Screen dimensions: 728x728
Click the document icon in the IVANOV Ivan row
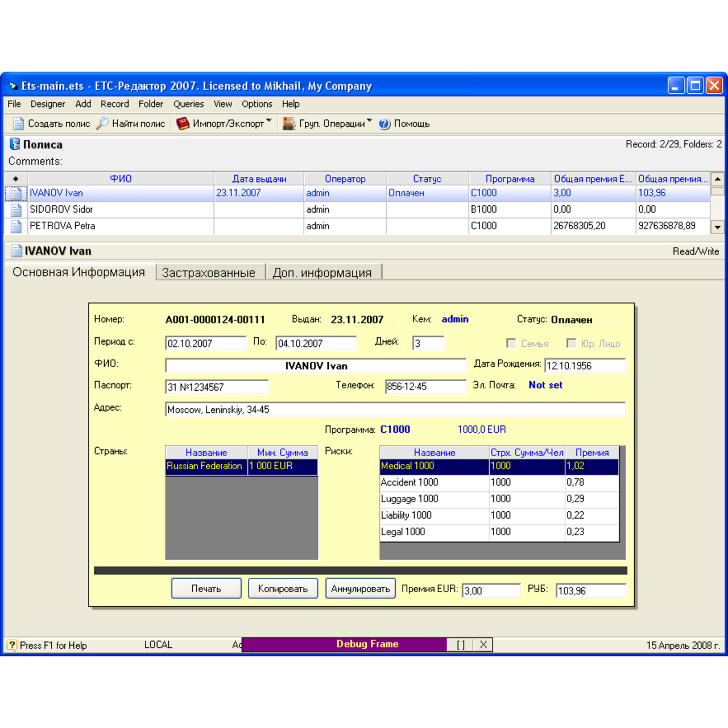(x=16, y=193)
